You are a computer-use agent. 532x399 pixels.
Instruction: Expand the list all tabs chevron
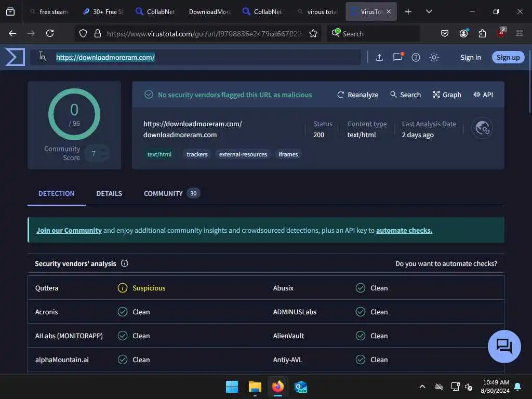point(429,11)
